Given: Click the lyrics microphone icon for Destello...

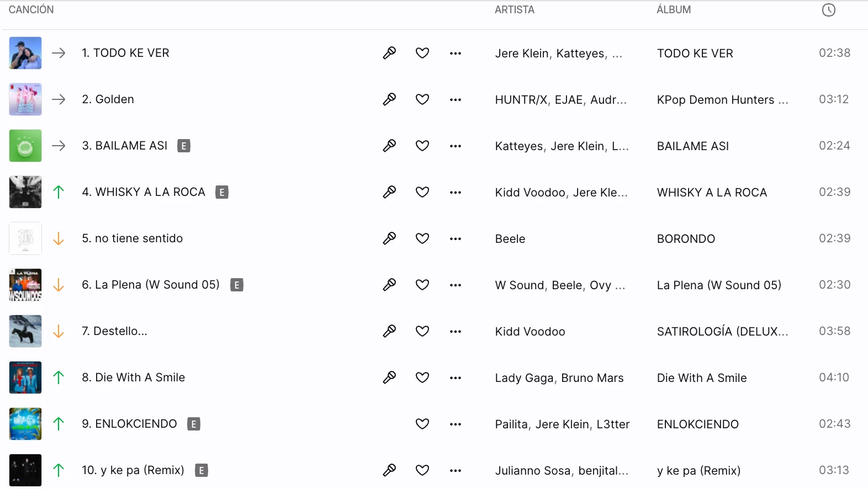Looking at the screenshot, I should (389, 331).
